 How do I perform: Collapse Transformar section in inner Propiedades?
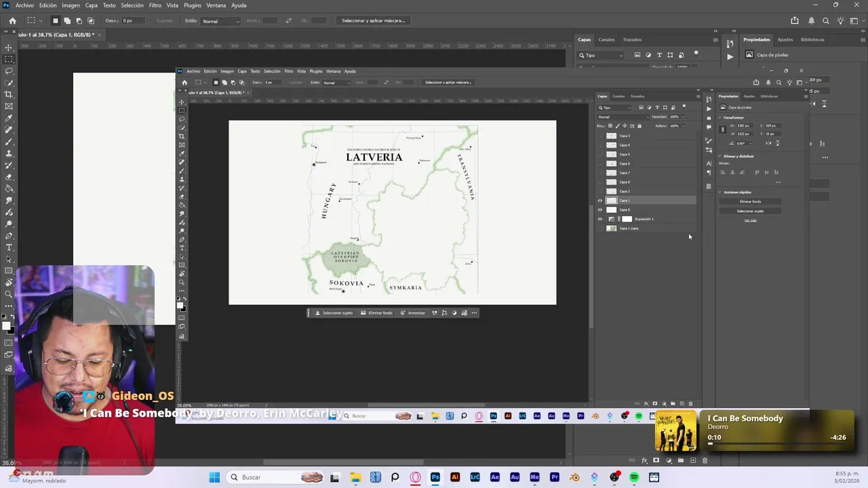click(x=721, y=117)
